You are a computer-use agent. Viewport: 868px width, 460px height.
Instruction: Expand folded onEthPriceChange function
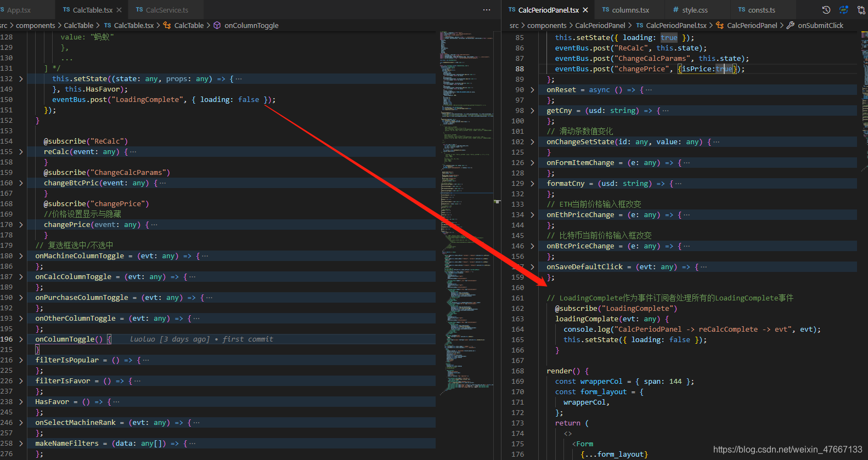tap(532, 215)
